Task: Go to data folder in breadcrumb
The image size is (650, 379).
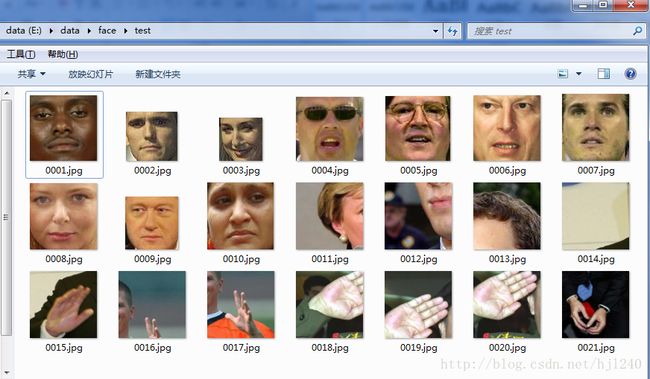Action: pos(70,31)
